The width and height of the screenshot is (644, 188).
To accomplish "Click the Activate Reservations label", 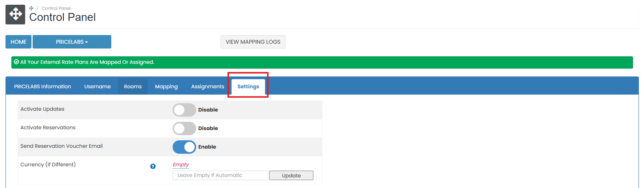I will [x=48, y=128].
